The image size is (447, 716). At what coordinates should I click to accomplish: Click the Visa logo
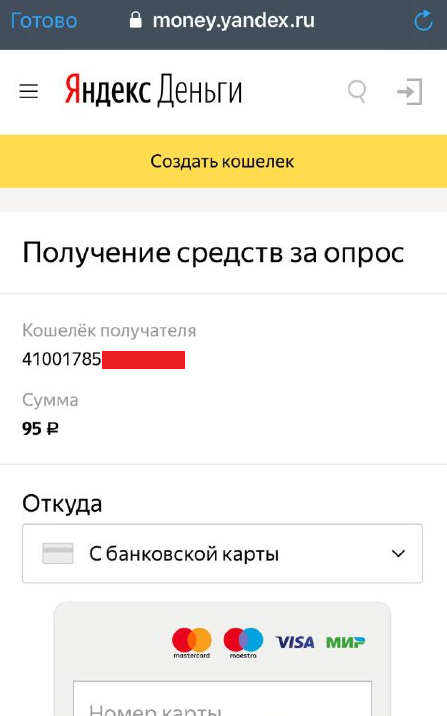point(294,642)
